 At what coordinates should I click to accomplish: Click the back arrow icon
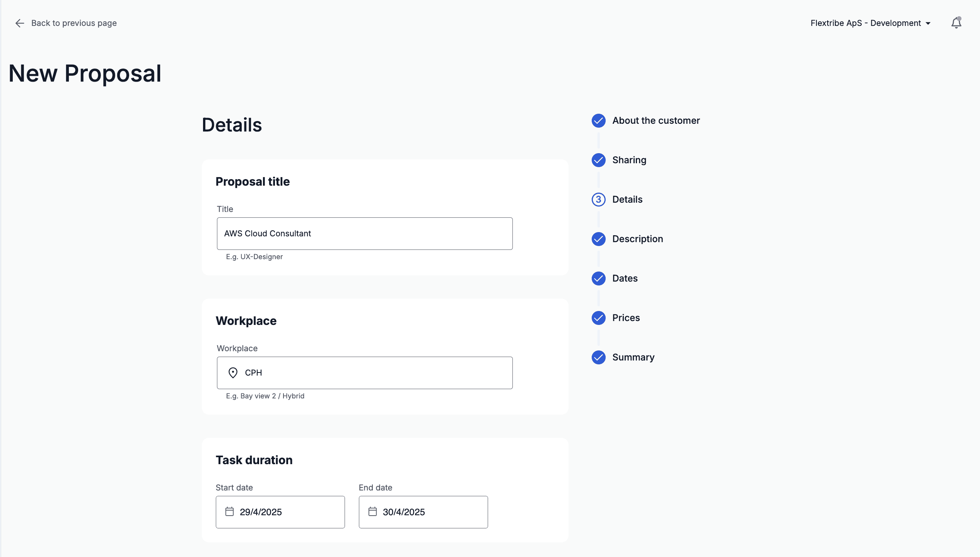coord(20,23)
